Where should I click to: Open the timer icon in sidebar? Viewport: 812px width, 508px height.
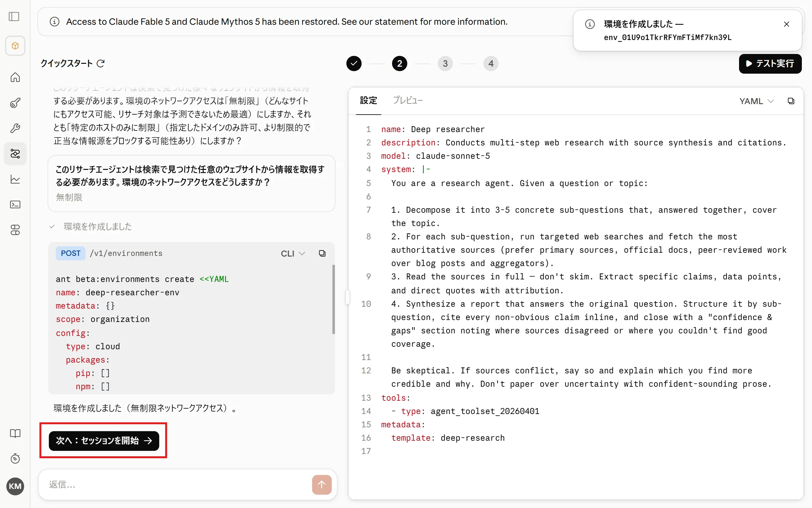pos(15,458)
